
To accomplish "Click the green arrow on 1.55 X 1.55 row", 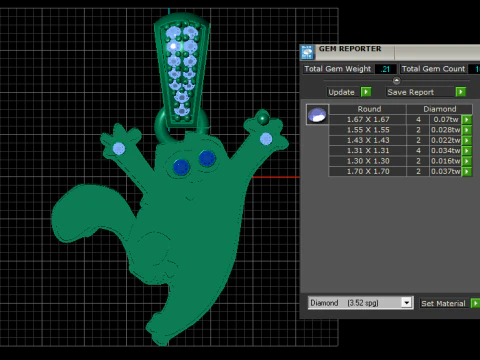I will 467,130.
